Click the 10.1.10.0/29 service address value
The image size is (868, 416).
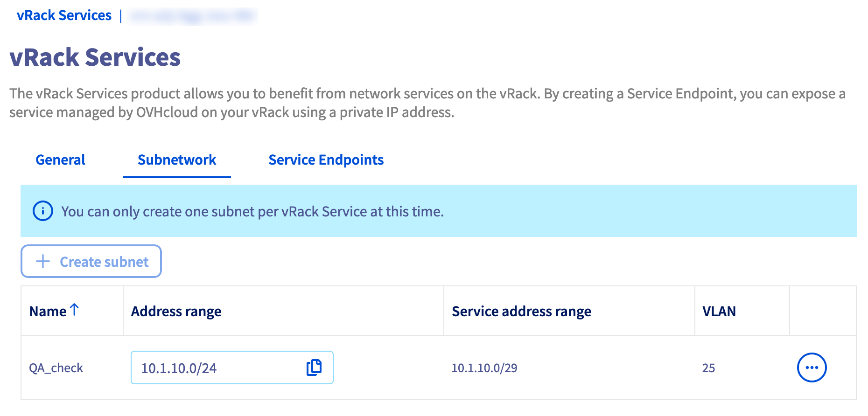click(484, 368)
